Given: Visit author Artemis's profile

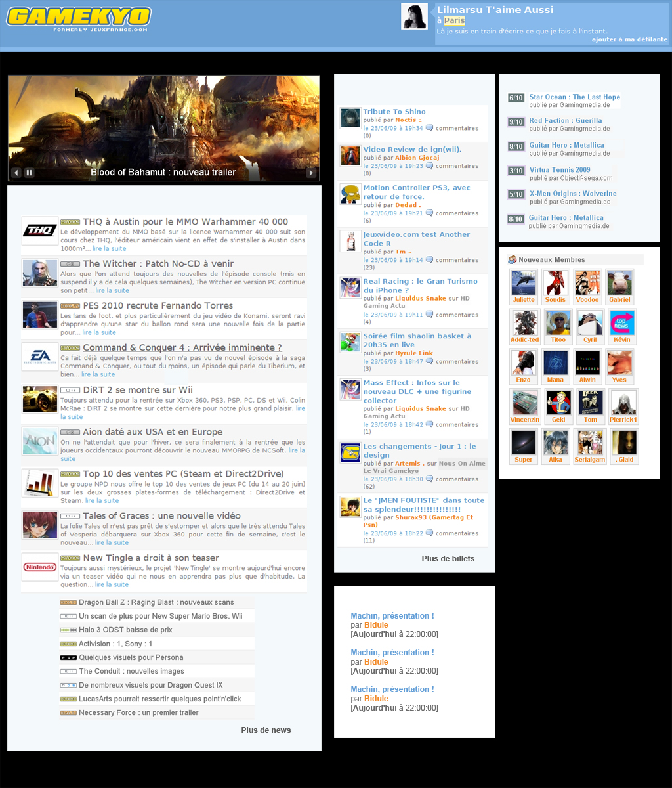Looking at the screenshot, I should [x=408, y=464].
